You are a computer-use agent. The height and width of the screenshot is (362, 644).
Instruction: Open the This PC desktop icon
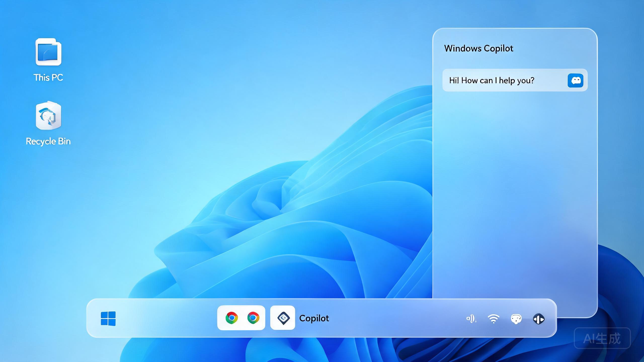48,52
